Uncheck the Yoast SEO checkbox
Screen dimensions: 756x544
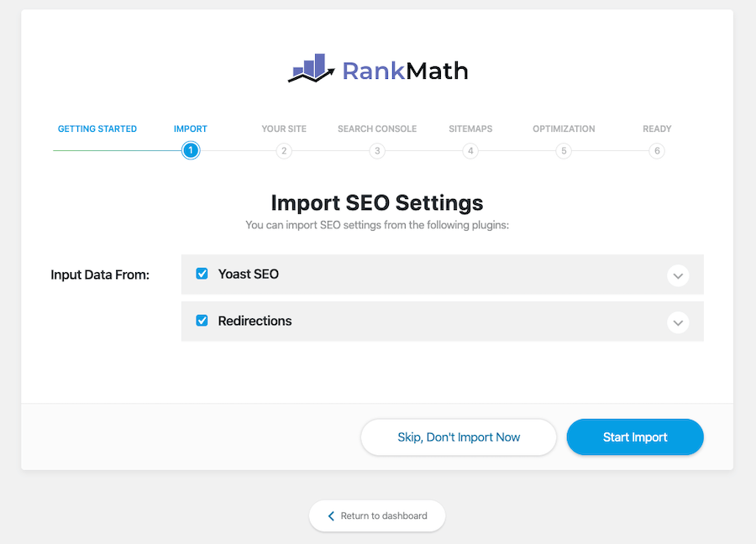[202, 274]
